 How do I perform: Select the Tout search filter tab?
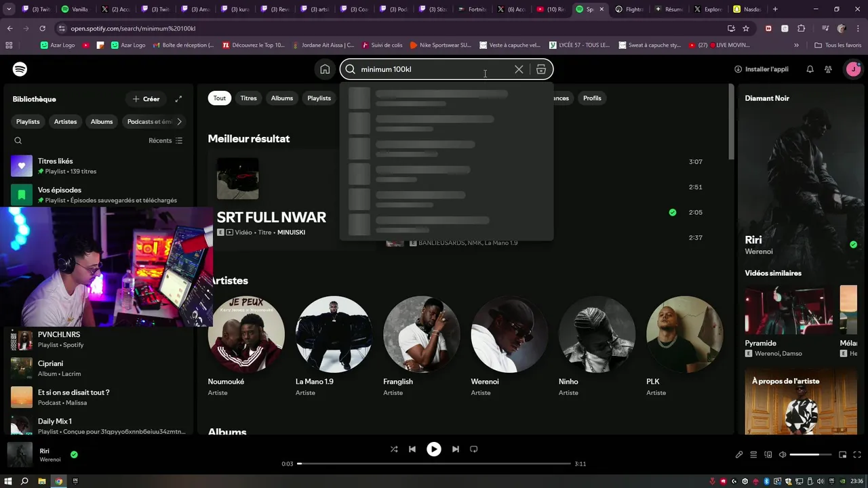(220, 98)
